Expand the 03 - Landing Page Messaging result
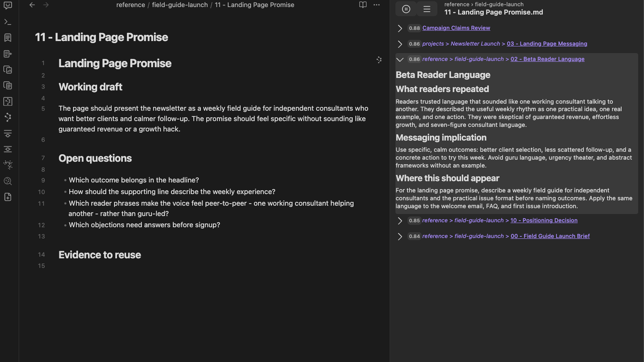 pos(400,44)
